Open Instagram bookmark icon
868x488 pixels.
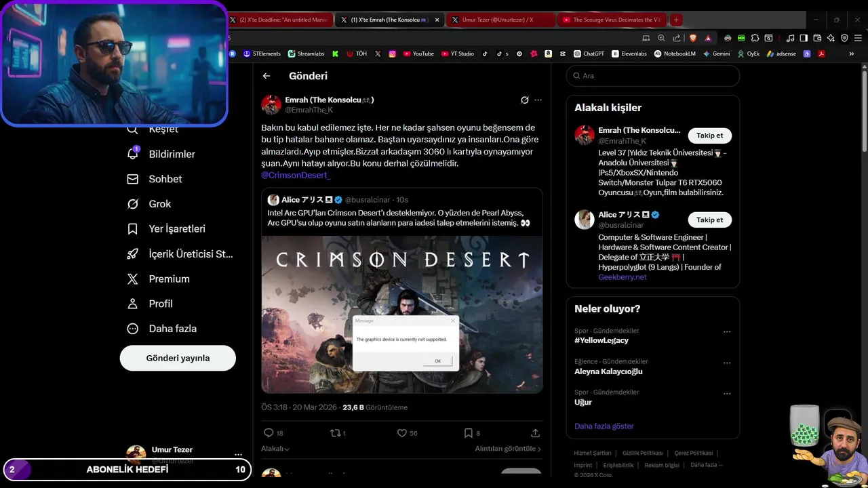point(392,54)
